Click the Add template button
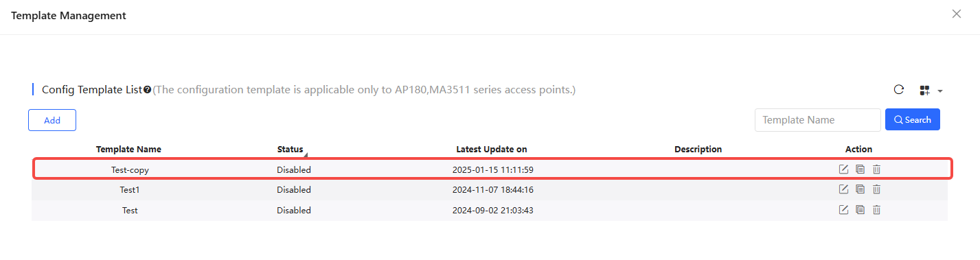The height and width of the screenshot is (260, 980). 52,120
